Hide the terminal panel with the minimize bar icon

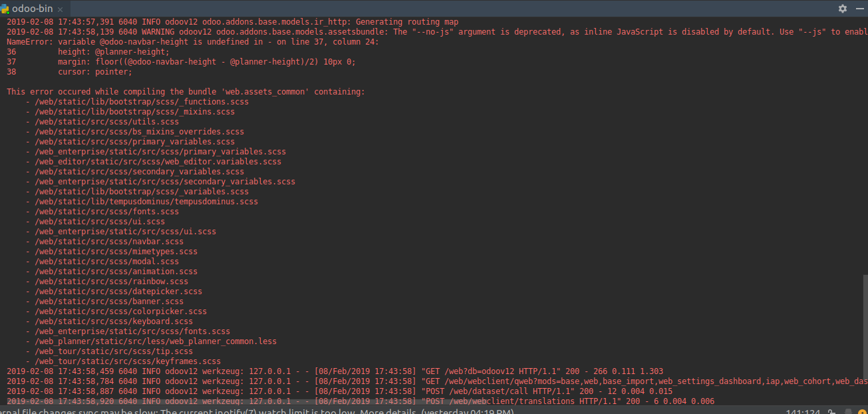(x=858, y=9)
